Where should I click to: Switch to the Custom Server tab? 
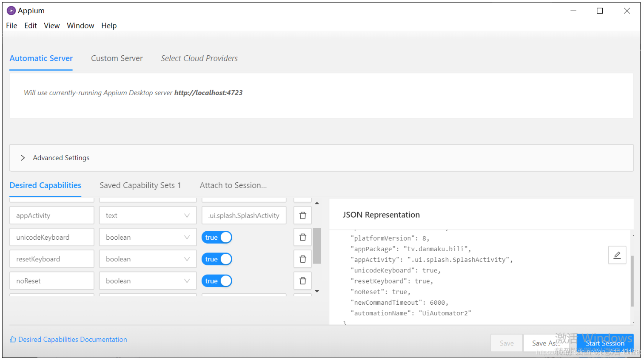pyautogui.click(x=117, y=58)
